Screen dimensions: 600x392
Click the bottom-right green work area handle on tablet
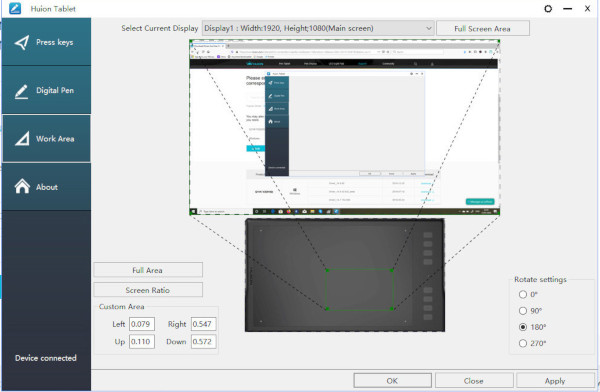point(392,308)
